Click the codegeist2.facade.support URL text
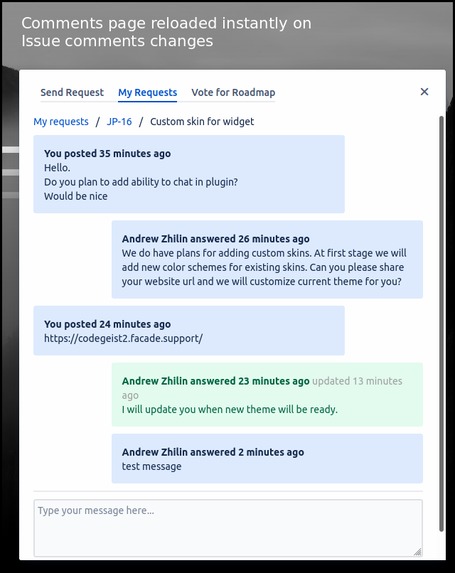The image size is (455, 573). [124, 338]
